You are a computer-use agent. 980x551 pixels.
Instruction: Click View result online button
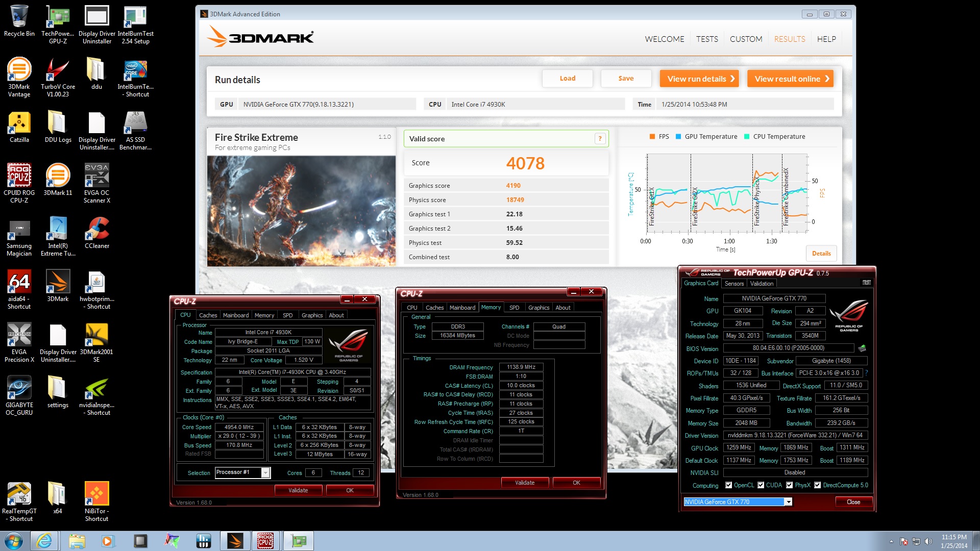coord(790,79)
